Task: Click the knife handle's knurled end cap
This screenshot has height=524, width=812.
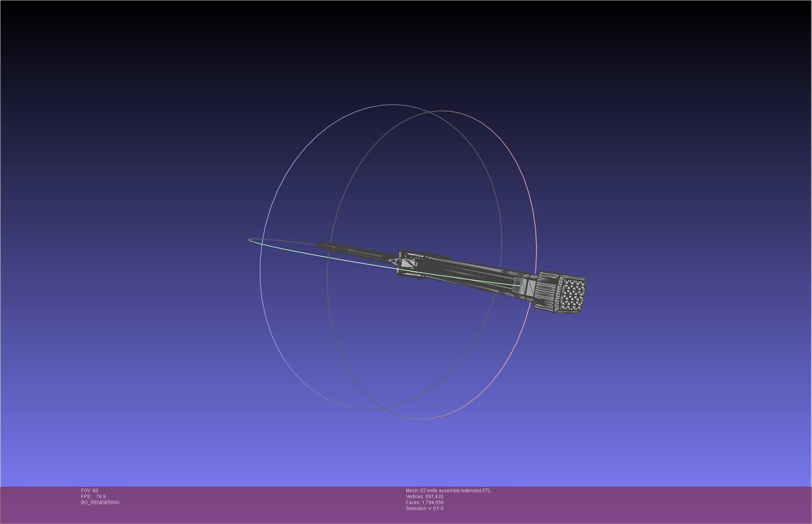Action: 559,293
